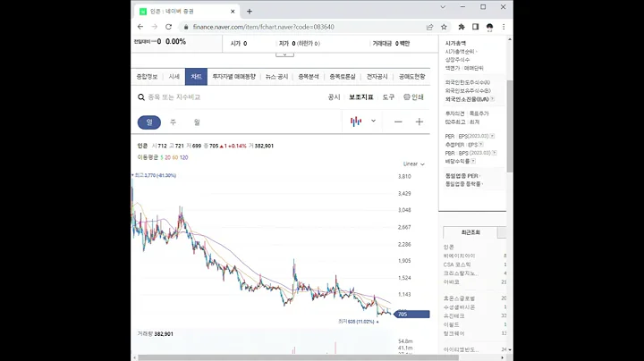Screen dimensions: 644x361
Task: Open 비에이치아이 in recent list
Action: [x=459, y=256]
